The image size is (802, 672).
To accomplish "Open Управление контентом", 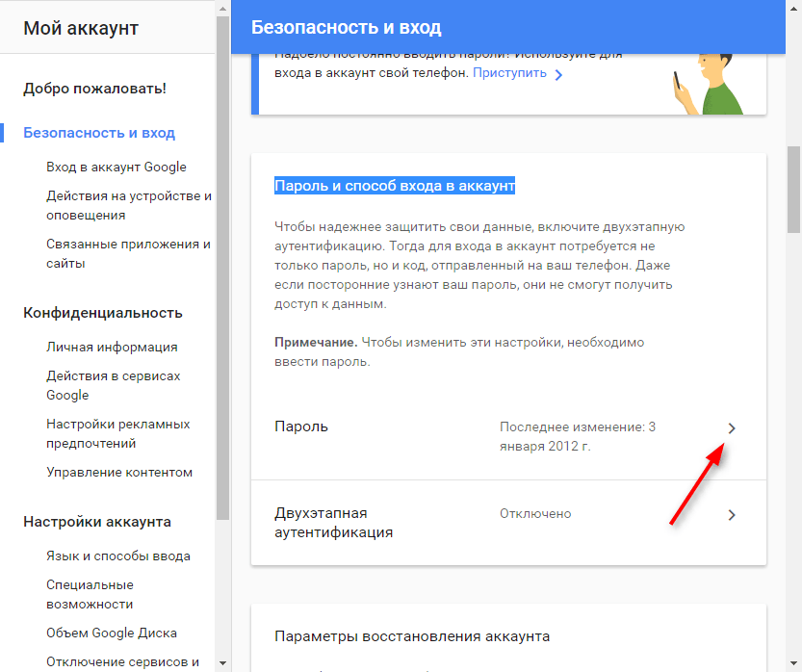I will [119, 472].
